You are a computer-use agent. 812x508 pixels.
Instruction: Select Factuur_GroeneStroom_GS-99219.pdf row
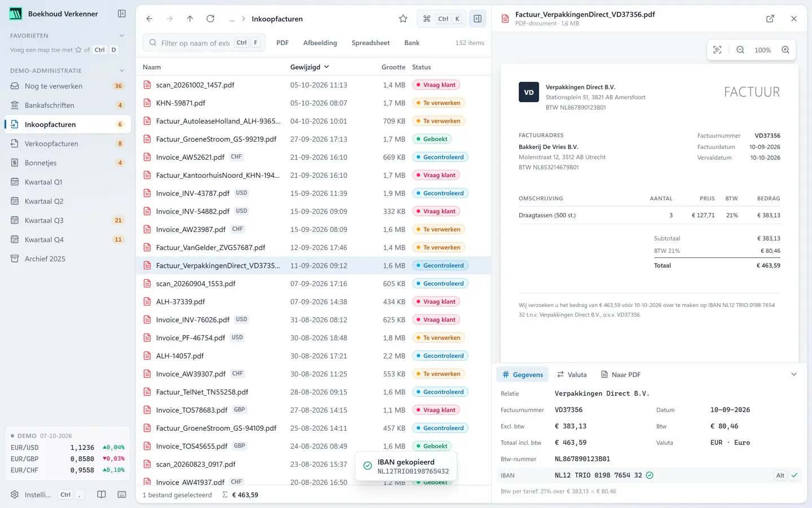pos(314,139)
